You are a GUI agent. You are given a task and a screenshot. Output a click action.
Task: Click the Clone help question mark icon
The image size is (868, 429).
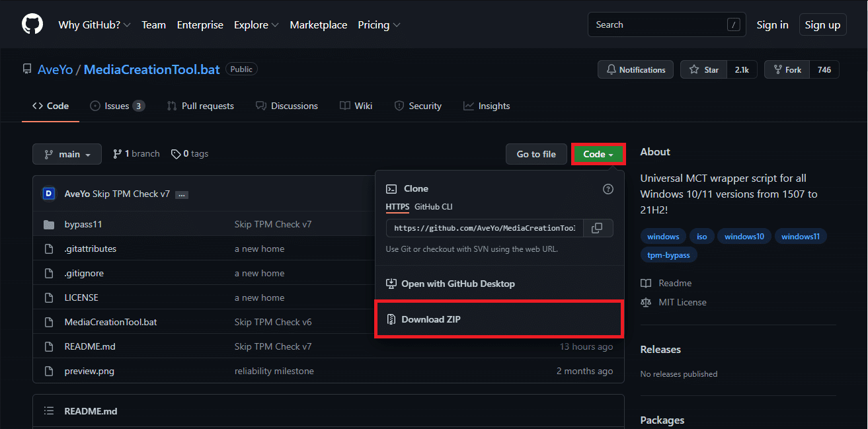pos(608,189)
